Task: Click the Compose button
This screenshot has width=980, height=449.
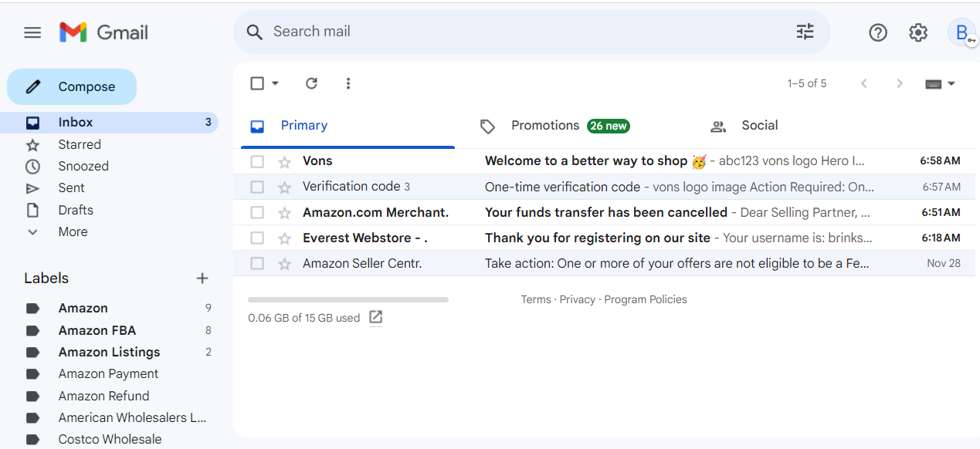Action: pyautogui.click(x=72, y=86)
